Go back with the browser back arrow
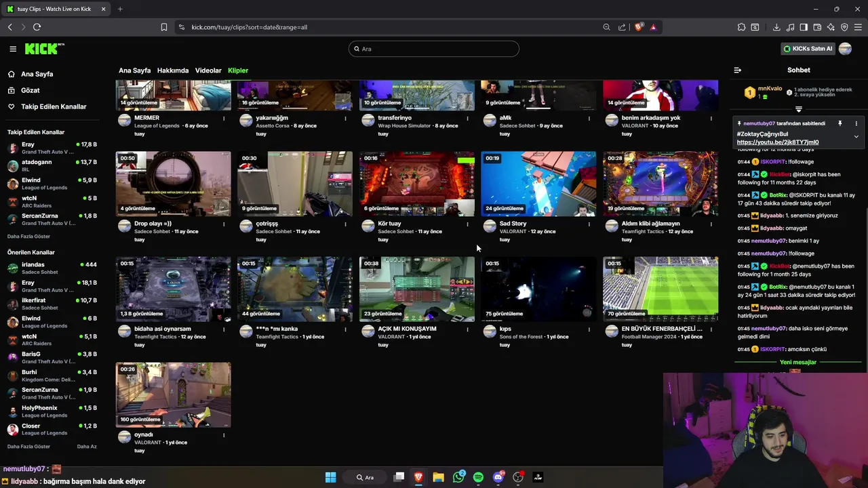868x488 pixels. point(9,27)
